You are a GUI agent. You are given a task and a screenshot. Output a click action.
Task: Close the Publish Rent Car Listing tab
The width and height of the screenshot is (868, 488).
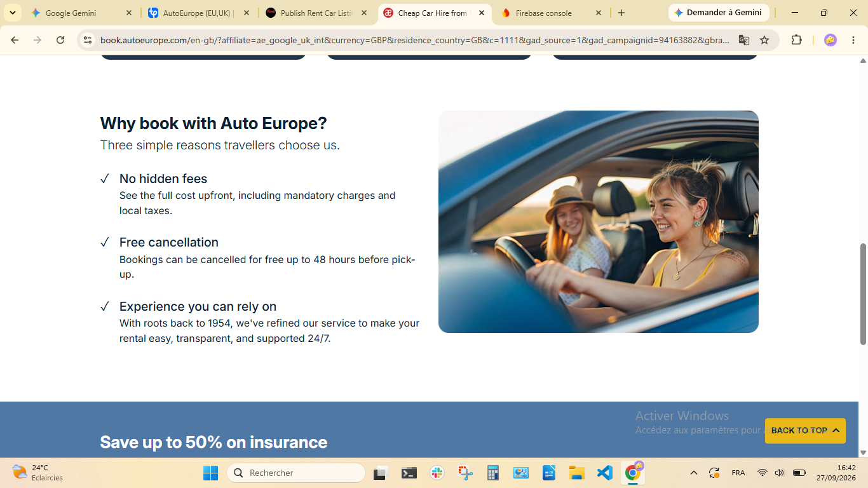(x=363, y=13)
